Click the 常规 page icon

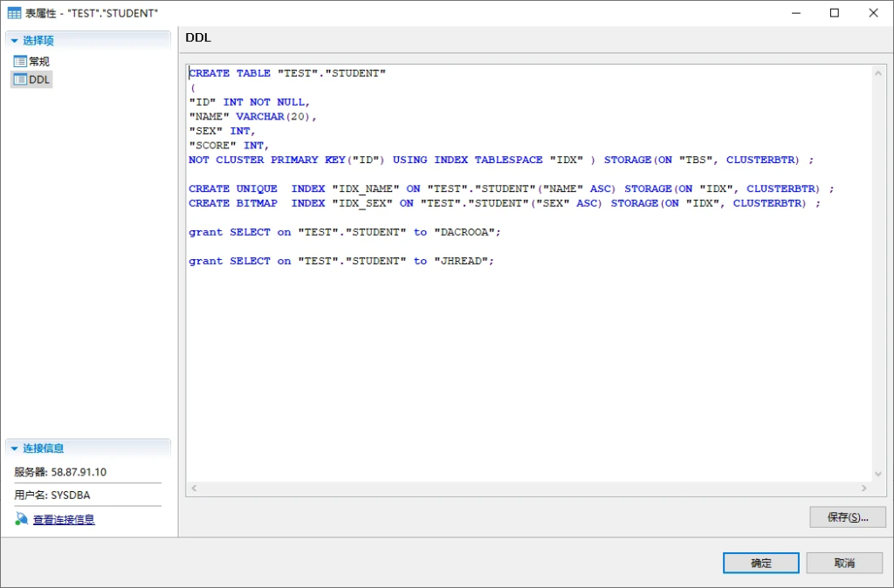pyautogui.click(x=20, y=61)
